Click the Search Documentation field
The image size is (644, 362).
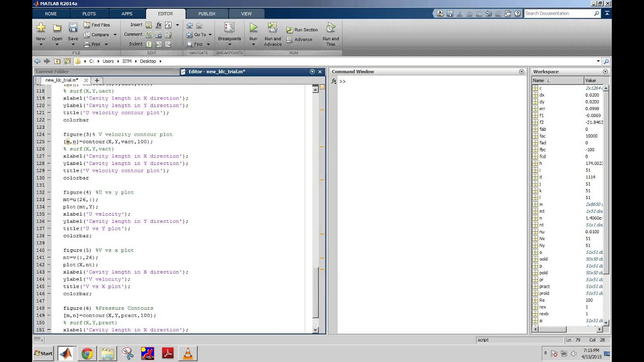click(x=558, y=14)
